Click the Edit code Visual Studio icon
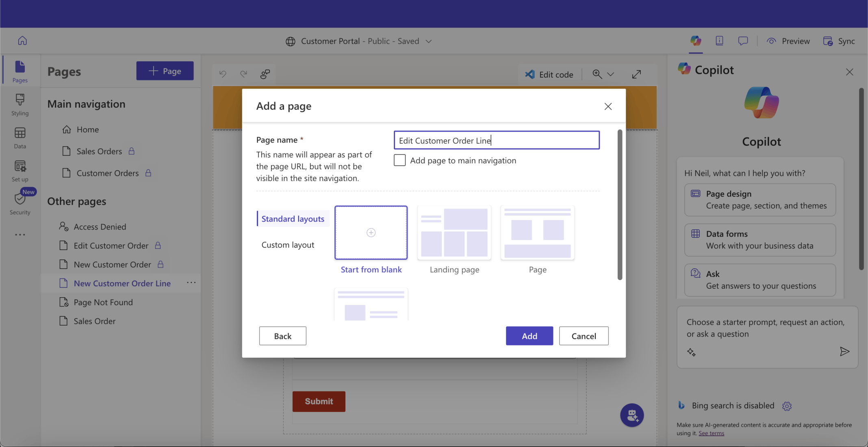The width and height of the screenshot is (868, 447). (x=529, y=74)
